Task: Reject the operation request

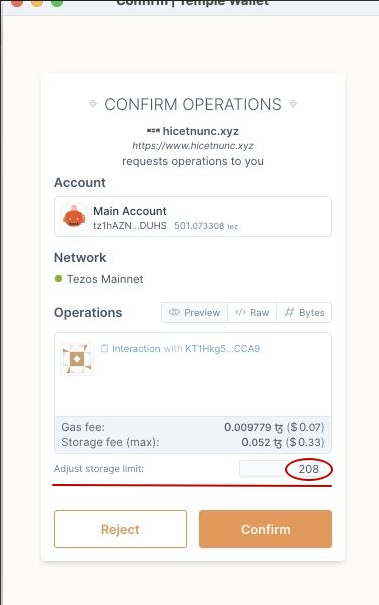Action: pyautogui.click(x=120, y=529)
